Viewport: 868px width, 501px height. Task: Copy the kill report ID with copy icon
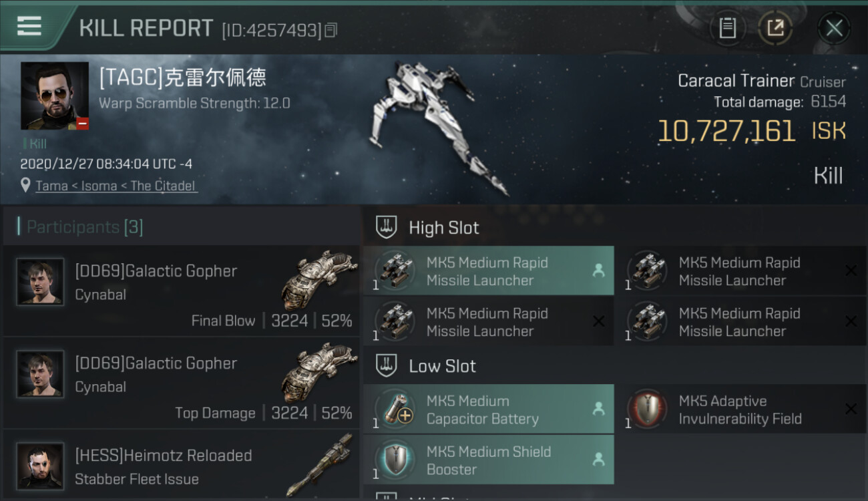click(332, 29)
